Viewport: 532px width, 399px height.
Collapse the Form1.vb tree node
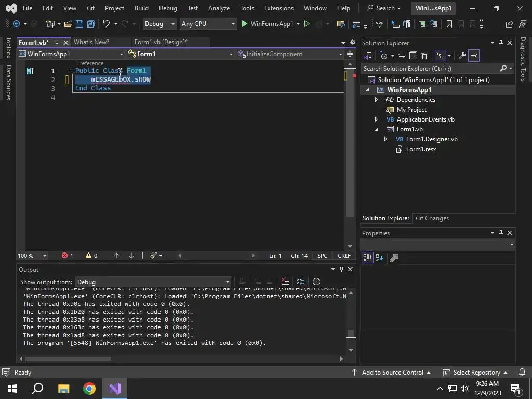[x=377, y=129]
